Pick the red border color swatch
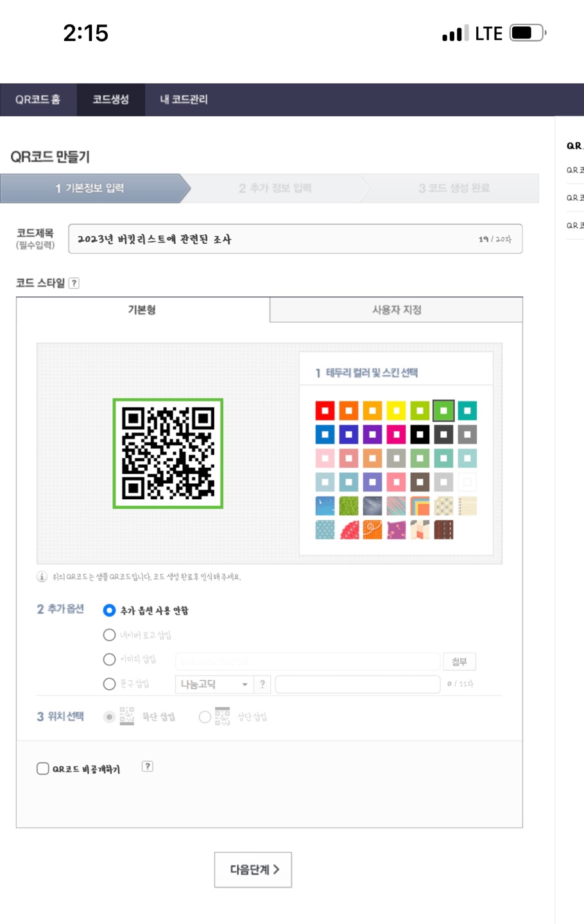The height and width of the screenshot is (924, 584). tap(325, 411)
